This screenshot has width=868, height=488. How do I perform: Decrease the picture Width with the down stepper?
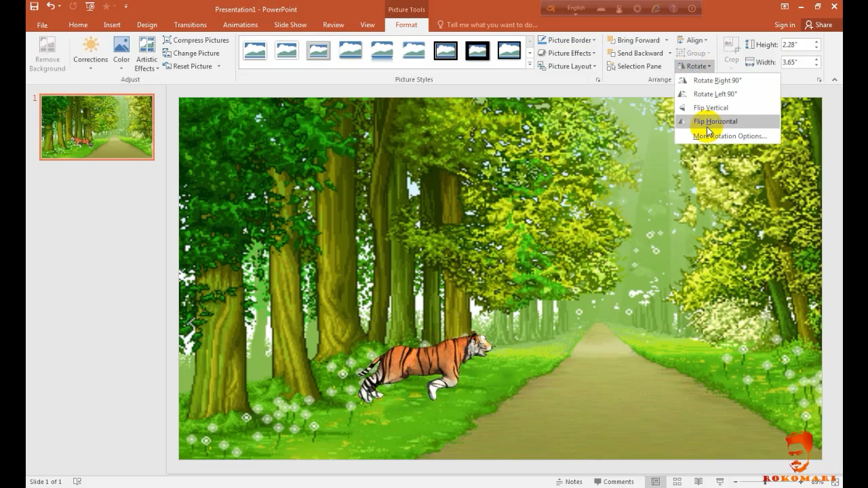pos(816,64)
